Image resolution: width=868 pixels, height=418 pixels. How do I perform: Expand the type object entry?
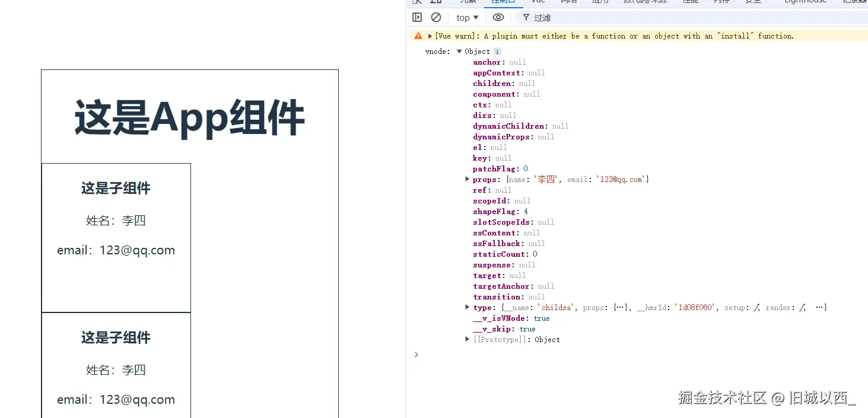[468, 307]
